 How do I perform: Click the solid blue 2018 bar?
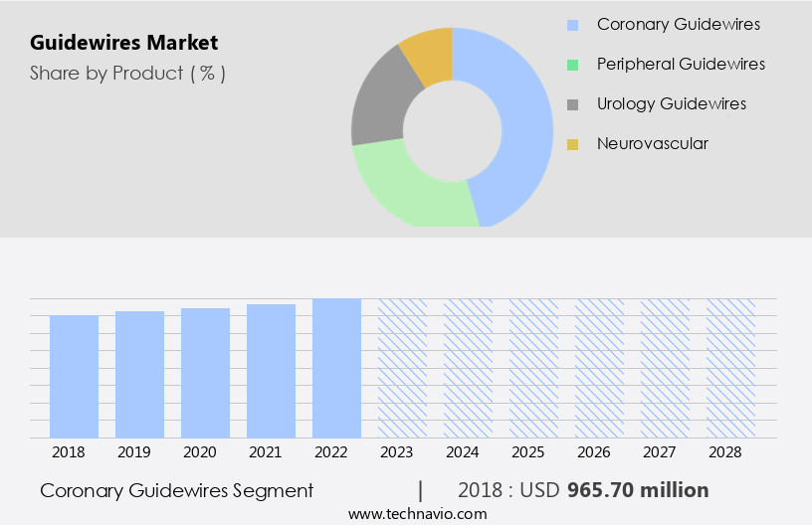pos(74,376)
